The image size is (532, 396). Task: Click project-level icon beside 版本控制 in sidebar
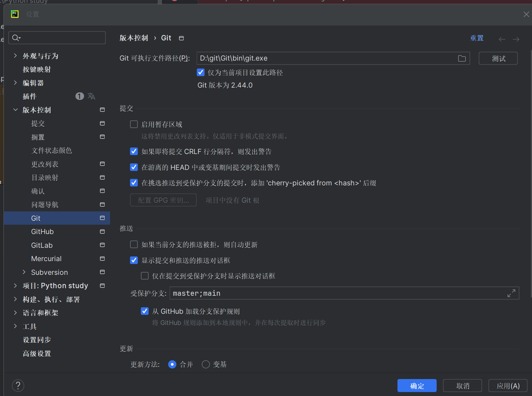(103, 110)
